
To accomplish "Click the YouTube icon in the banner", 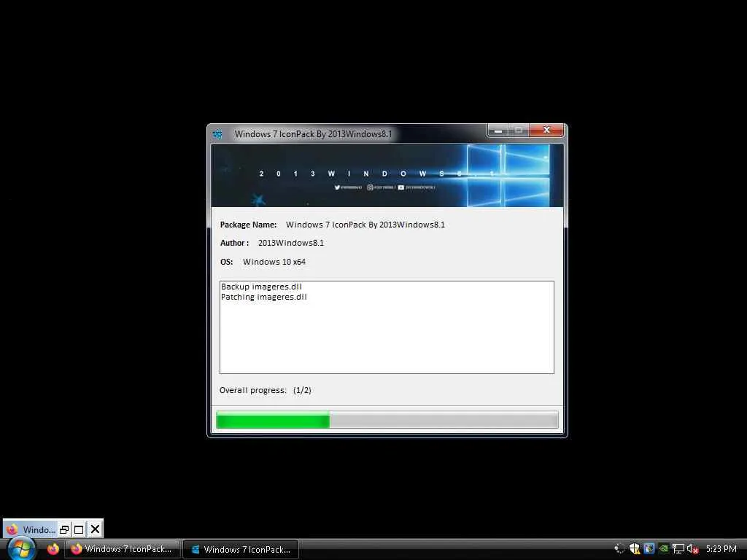I will tap(401, 187).
